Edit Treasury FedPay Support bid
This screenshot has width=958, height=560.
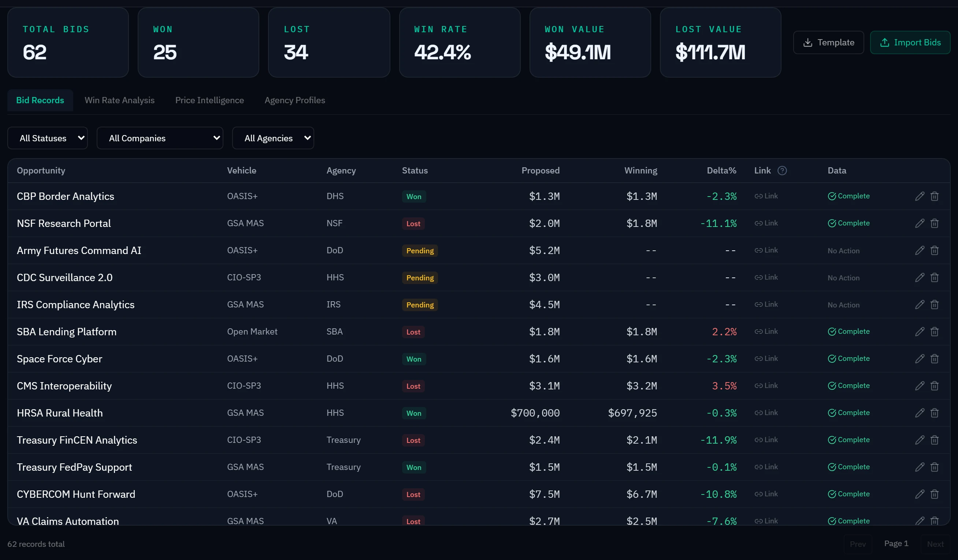click(x=920, y=467)
